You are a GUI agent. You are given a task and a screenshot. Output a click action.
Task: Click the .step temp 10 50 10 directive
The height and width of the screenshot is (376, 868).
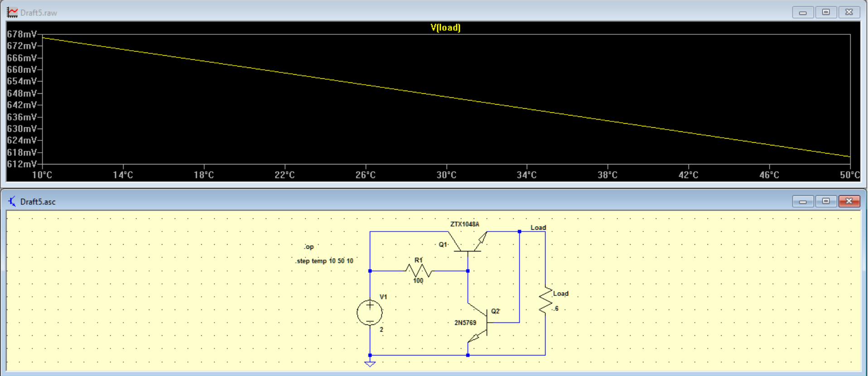324,261
